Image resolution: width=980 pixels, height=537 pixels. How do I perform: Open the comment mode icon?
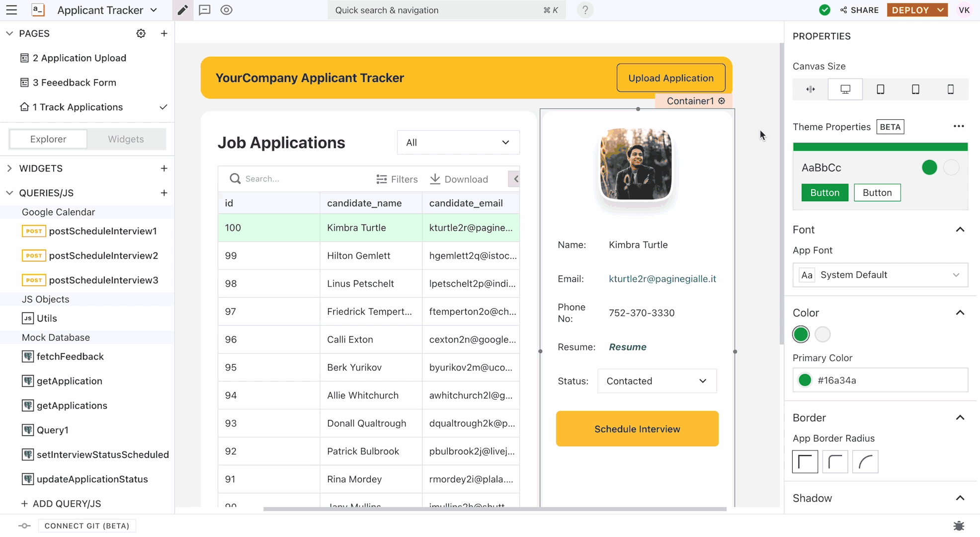coord(204,10)
